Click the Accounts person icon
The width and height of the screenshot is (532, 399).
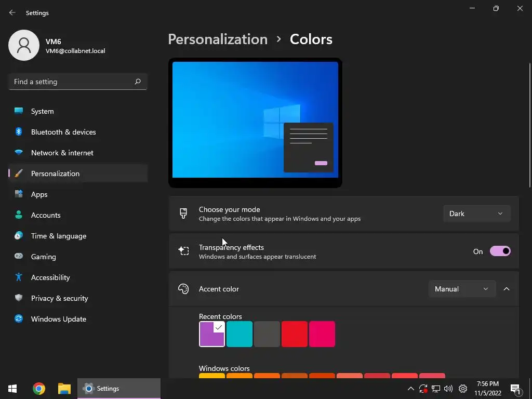(x=19, y=215)
